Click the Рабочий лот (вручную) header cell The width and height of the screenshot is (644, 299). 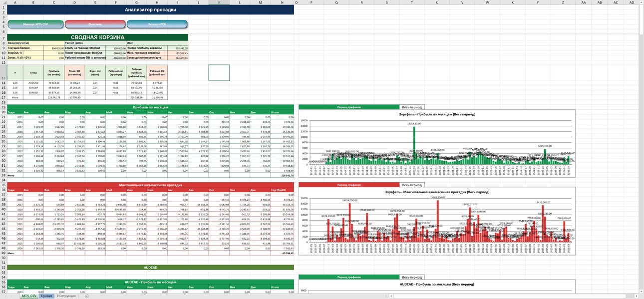[x=116, y=72]
